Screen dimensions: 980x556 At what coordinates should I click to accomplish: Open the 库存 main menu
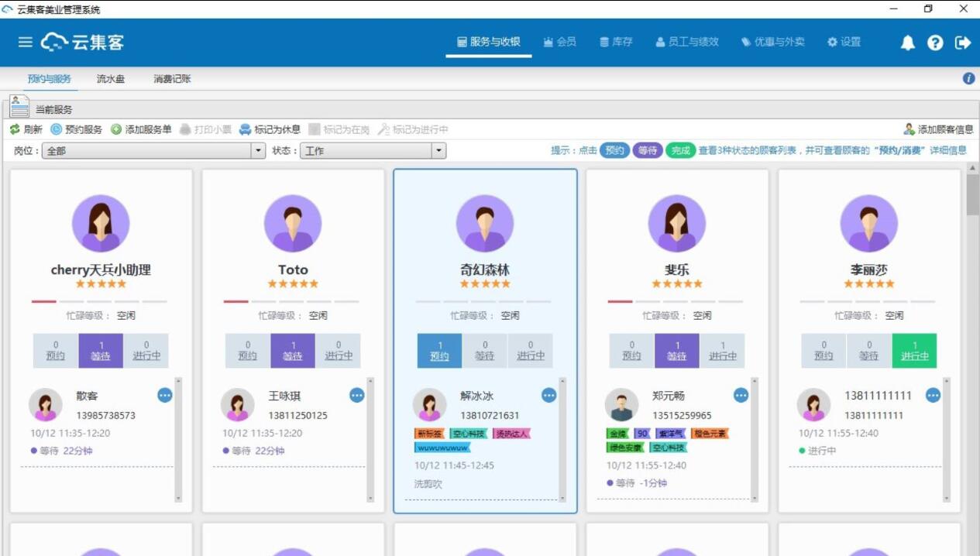click(616, 42)
